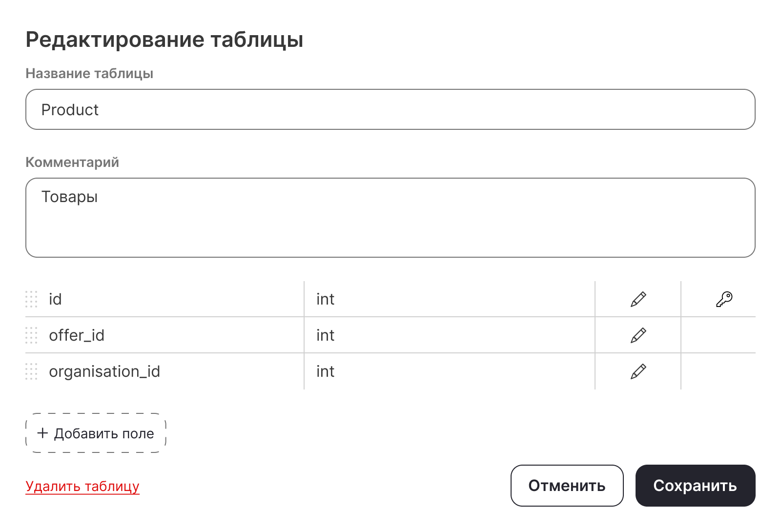Grab the drag handle beside id
This screenshot has height=532, width=781.
pos(31,299)
